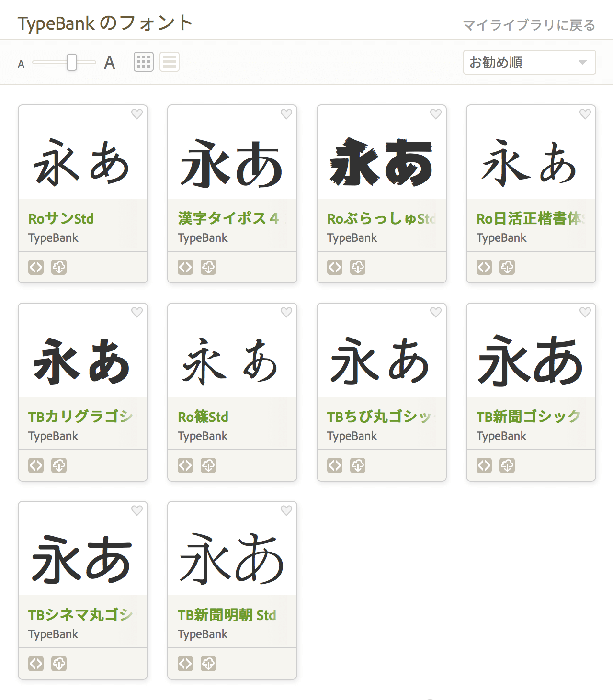Click the RoサンStd preview sample 永あ

click(82, 163)
